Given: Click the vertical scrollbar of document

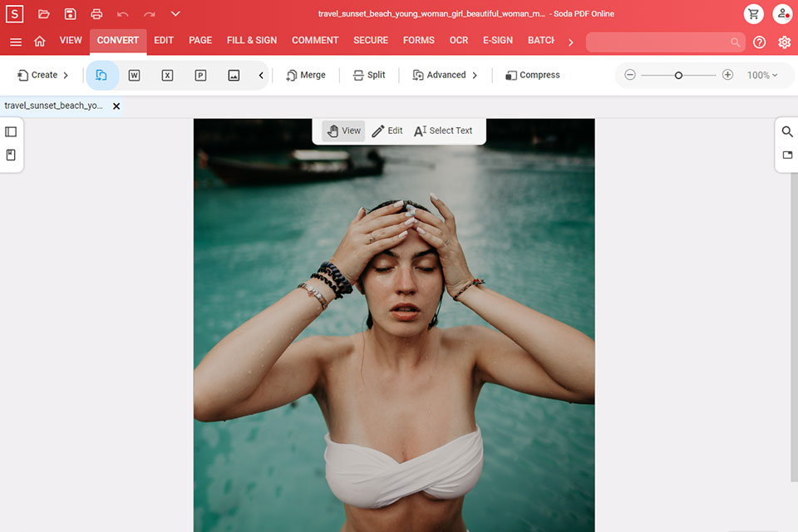Looking at the screenshot, I should [795, 328].
